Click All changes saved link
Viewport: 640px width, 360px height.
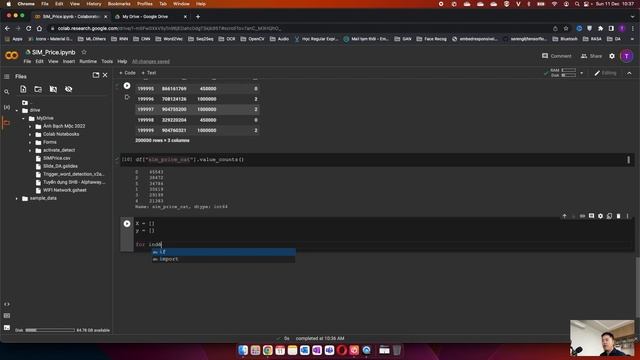pos(151,62)
